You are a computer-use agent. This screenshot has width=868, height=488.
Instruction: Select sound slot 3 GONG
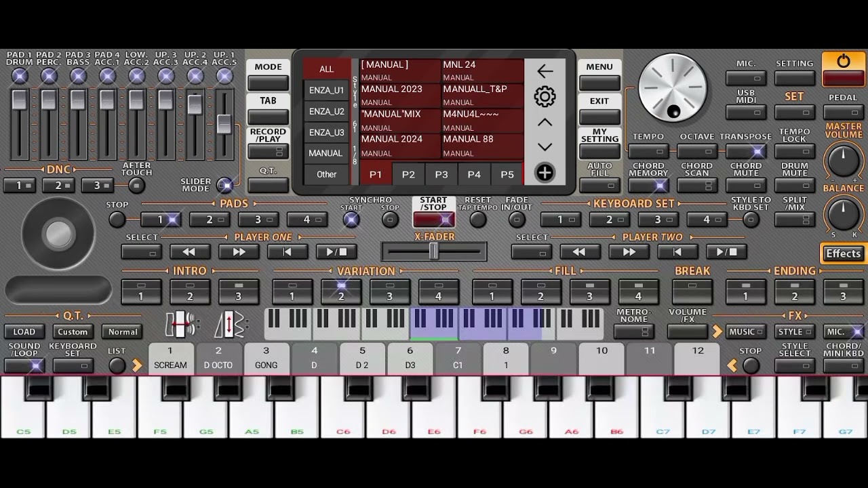tap(266, 359)
